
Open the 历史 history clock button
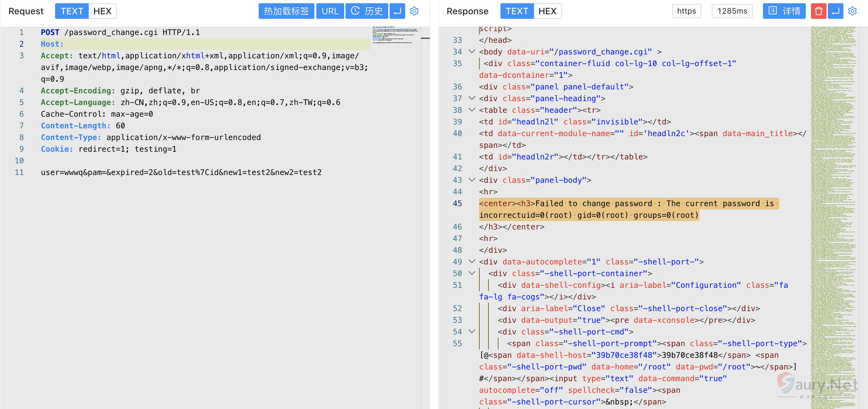[x=367, y=11]
